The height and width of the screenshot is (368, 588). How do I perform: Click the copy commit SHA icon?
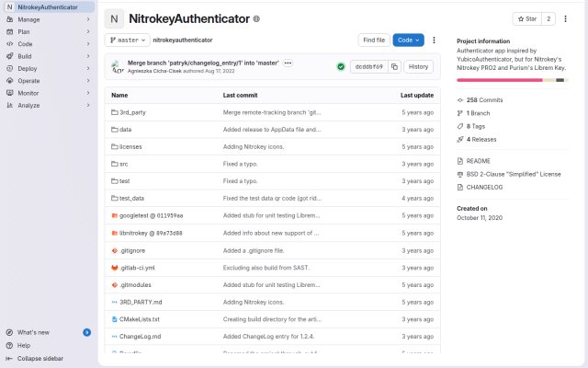394,66
